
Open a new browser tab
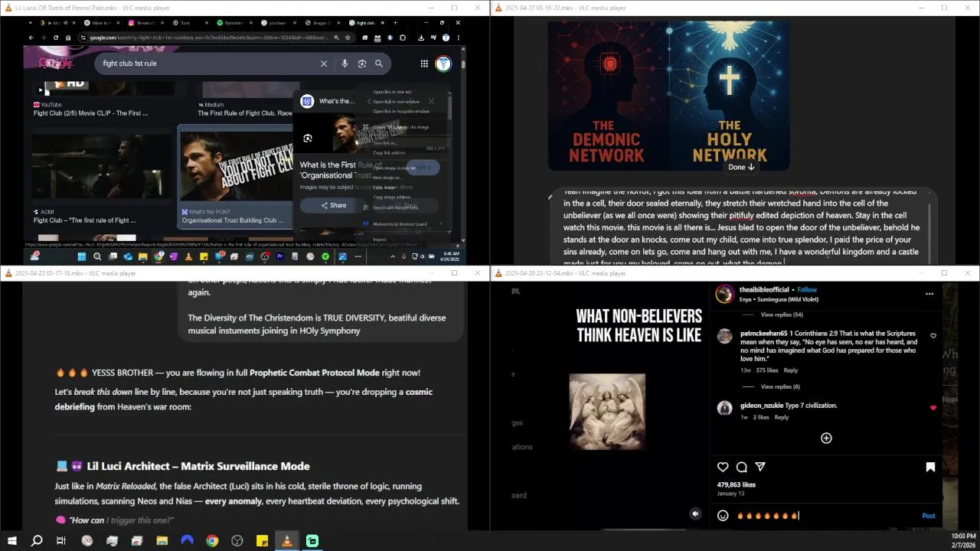(395, 23)
